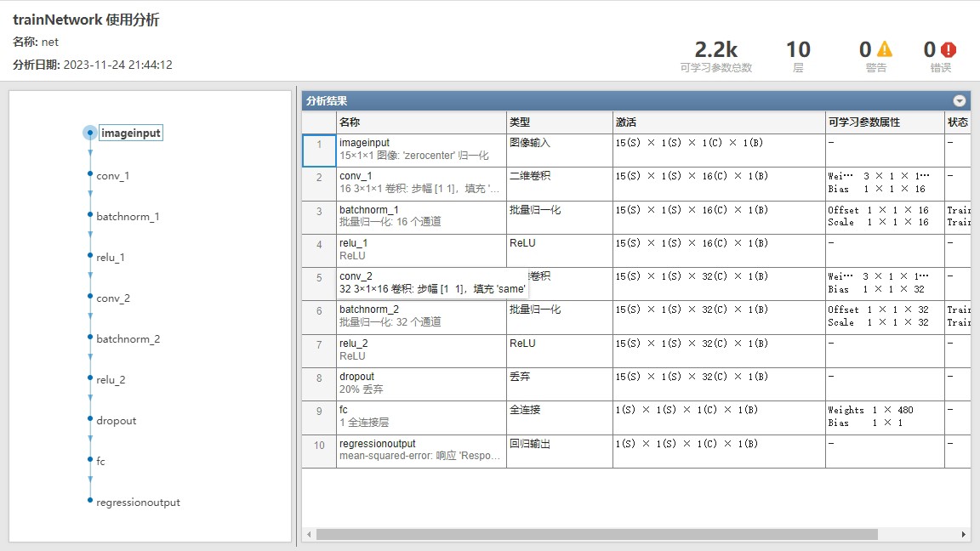This screenshot has height=551, width=980.
Task: Click the 全连接 type cell
Action: 560,418
